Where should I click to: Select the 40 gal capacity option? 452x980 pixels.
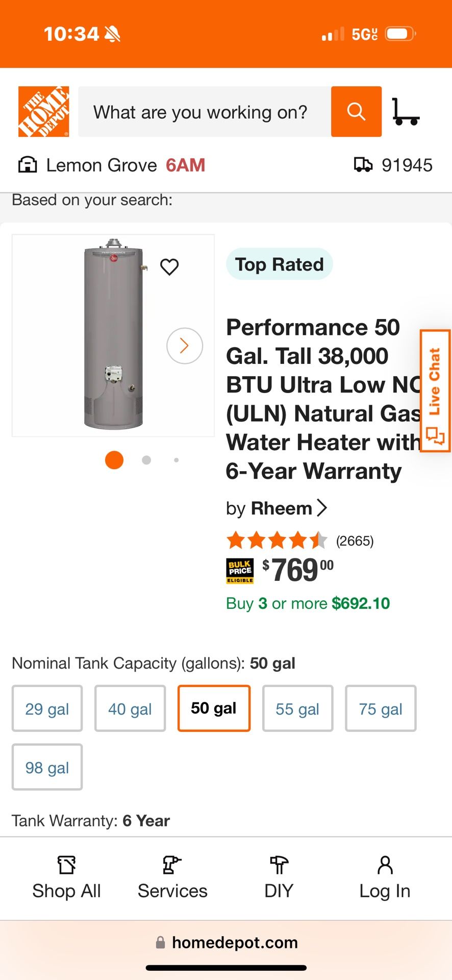(130, 708)
